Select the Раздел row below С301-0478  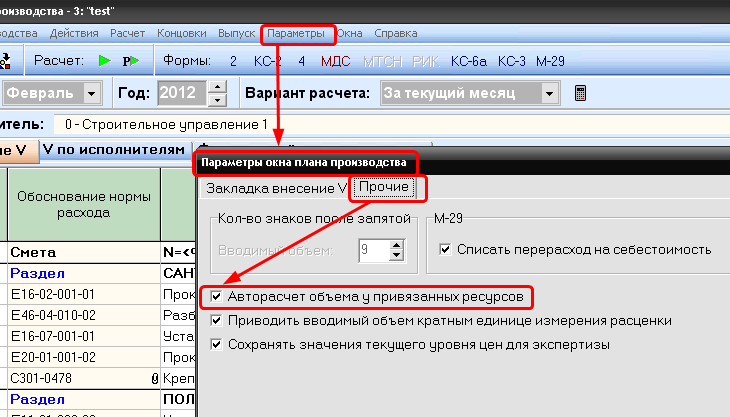click(84, 399)
